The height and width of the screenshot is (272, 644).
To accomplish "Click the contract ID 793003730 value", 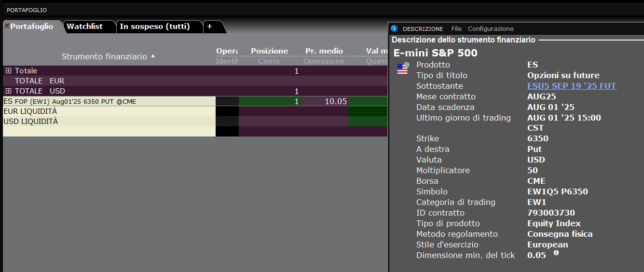I will click(551, 213).
